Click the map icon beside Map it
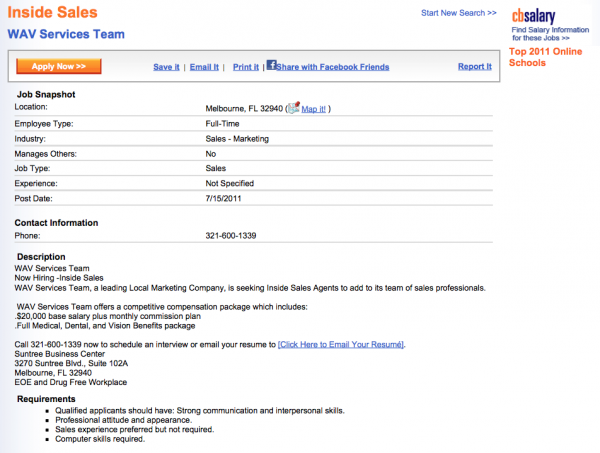This screenshot has height=453, width=600. coord(294,108)
